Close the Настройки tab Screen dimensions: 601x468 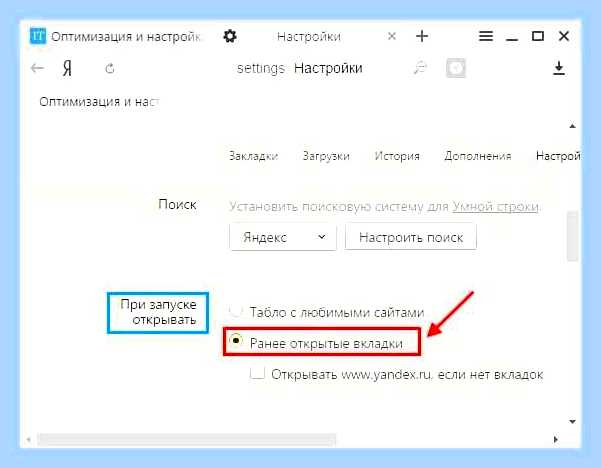(x=392, y=36)
